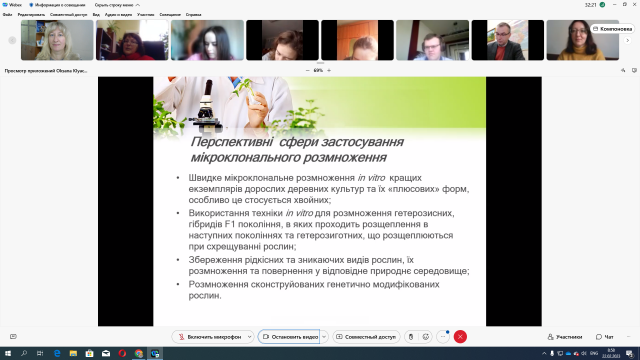
Task: Click the OneDrive cloud tray icon
Action: (568, 353)
